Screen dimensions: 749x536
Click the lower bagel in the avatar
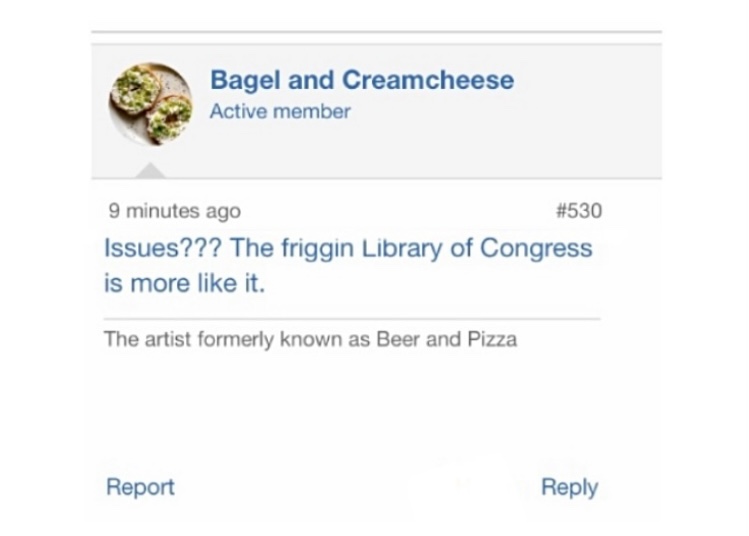click(x=169, y=119)
